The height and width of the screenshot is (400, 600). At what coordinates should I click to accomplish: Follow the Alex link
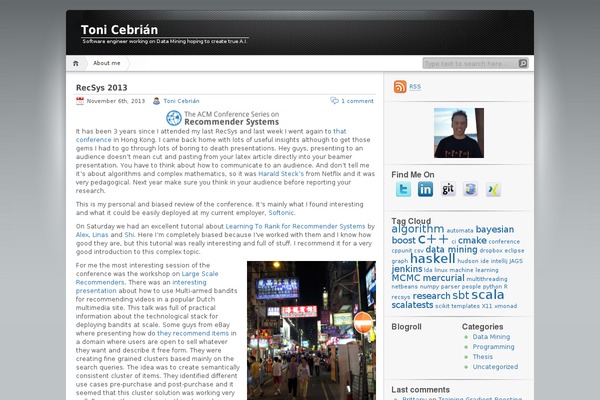82,235
